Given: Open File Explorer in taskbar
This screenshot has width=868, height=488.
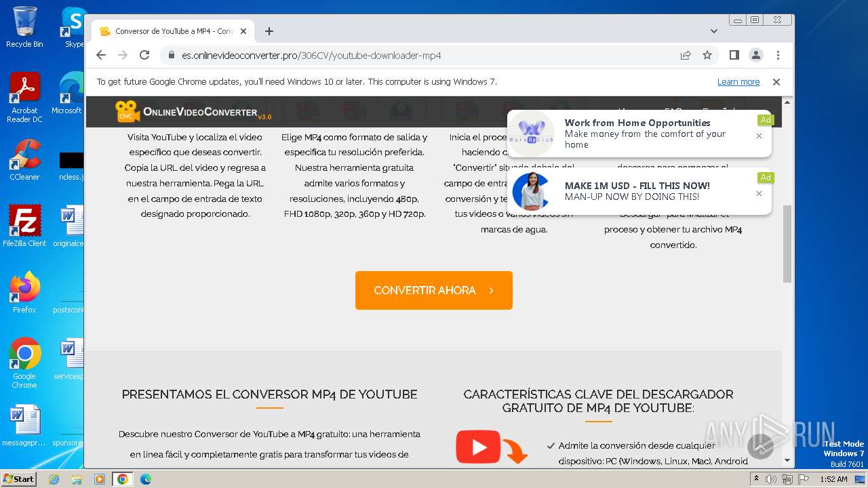Looking at the screenshot, I should [x=77, y=479].
